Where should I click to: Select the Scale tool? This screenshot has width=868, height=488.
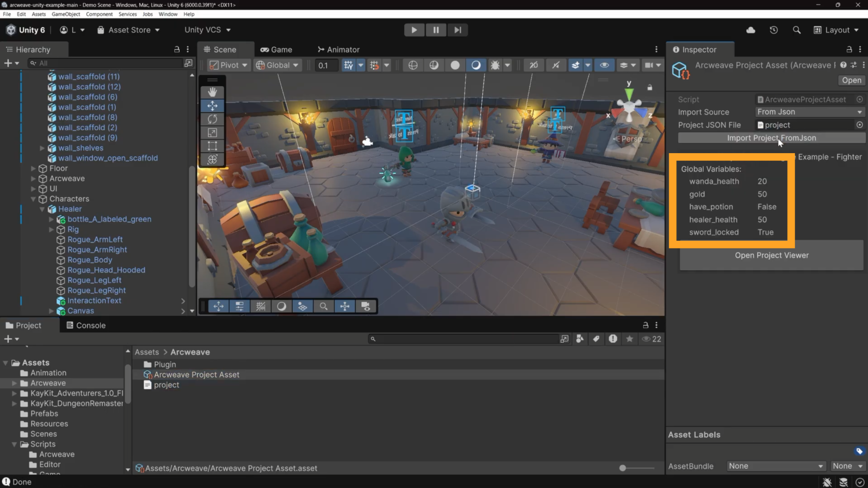[212, 132]
